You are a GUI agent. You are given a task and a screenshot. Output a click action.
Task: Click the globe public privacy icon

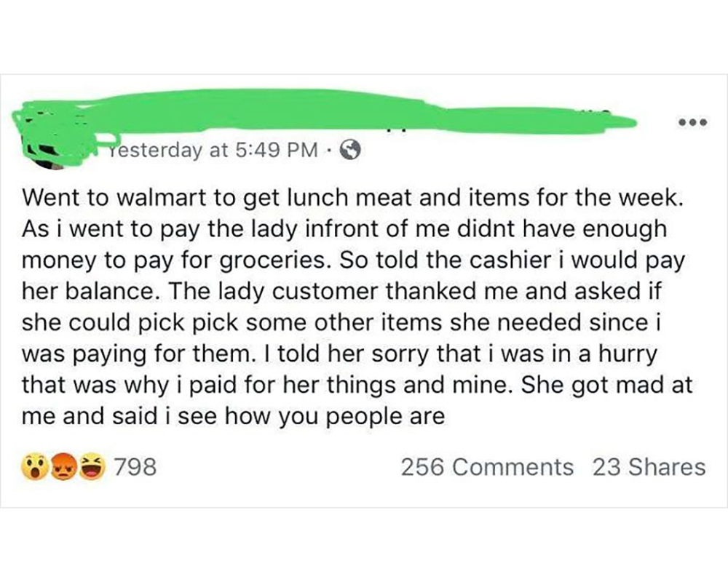(x=352, y=151)
